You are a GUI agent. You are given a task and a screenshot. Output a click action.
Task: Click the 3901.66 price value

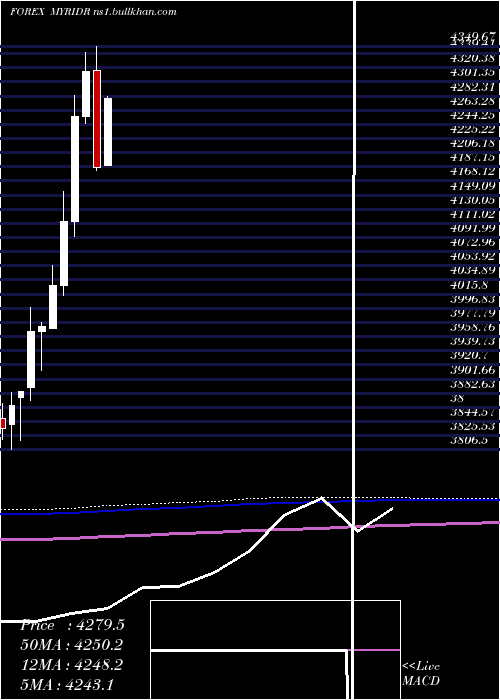pos(473,370)
